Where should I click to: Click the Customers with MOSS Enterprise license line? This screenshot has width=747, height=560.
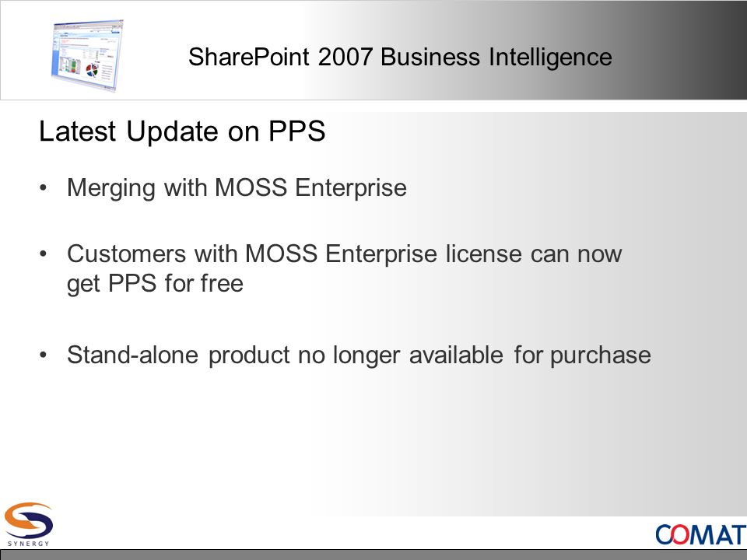pos(345,254)
